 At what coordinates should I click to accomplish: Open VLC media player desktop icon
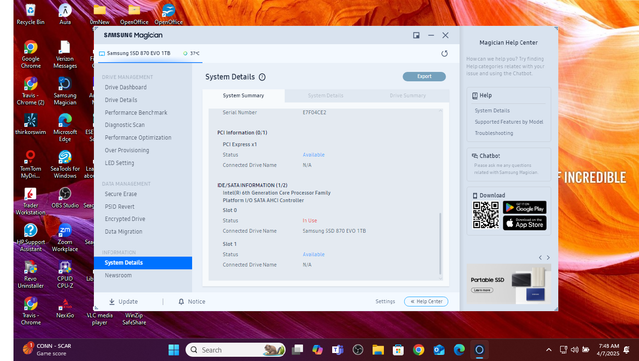tap(99, 318)
